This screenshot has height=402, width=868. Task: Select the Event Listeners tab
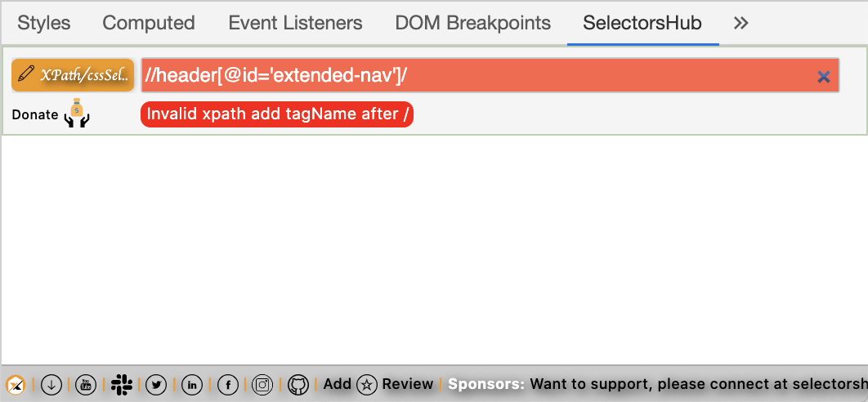coord(295,23)
